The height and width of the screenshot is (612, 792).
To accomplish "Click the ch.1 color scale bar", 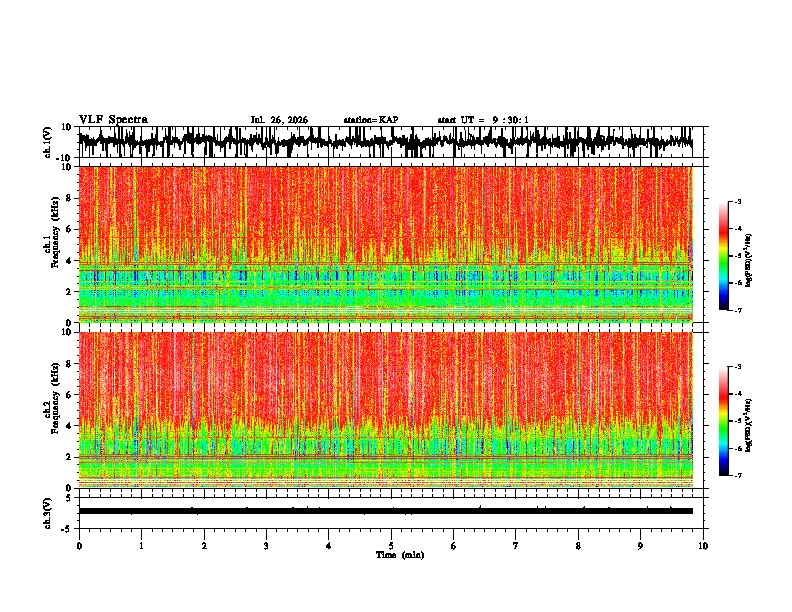I will click(724, 256).
